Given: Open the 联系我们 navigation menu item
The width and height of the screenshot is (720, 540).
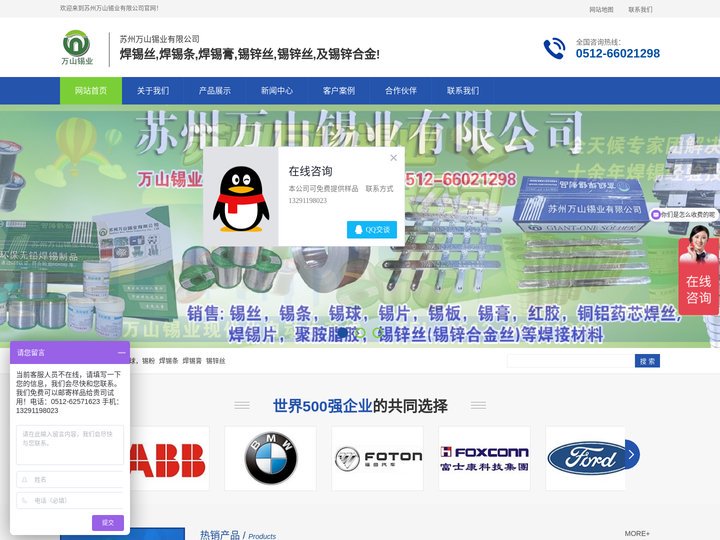Looking at the screenshot, I should pos(463,91).
